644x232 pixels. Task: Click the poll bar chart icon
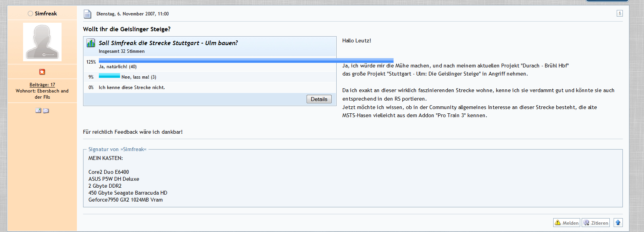coord(91,43)
